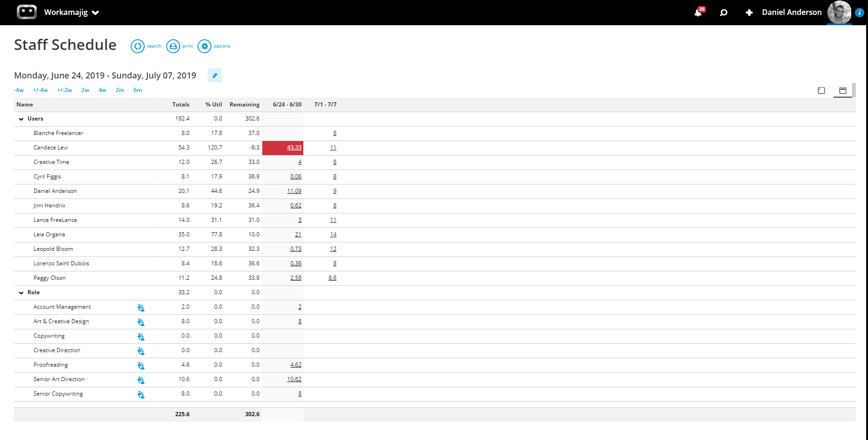Open Peggy Olson's 8.6 hours link
This screenshot has width=868, height=440.
click(x=332, y=278)
